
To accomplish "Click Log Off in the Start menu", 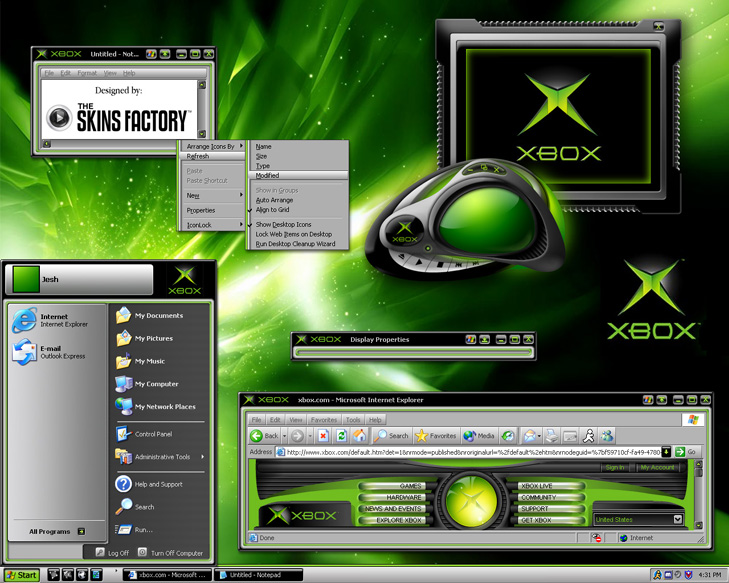I will click(113, 552).
